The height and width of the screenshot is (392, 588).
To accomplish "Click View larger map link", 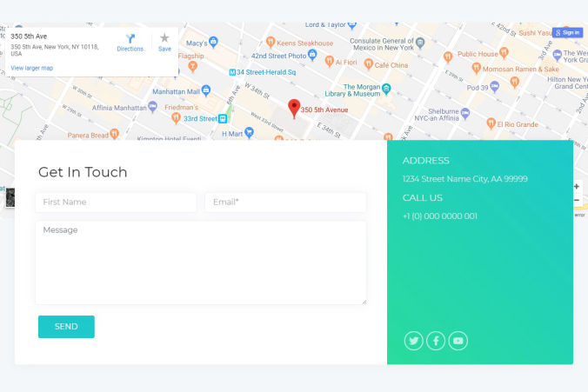I will click(x=32, y=68).
